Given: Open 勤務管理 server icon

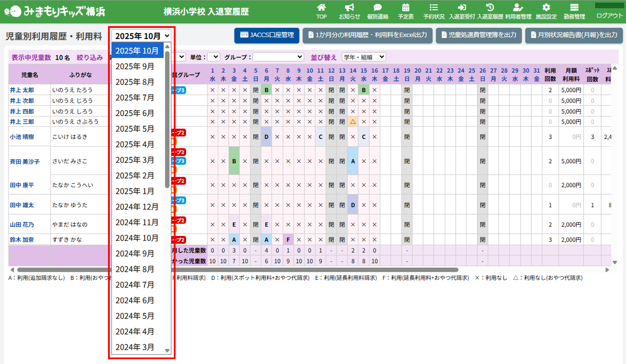Looking at the screenshot, I should tap(574, 8).
